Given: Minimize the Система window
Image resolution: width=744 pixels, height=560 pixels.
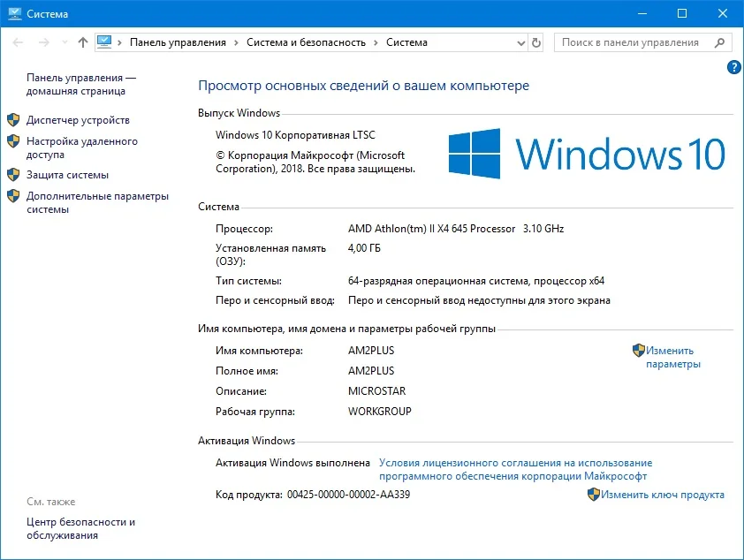Looking at the screenshot, I should pos(642,14).
